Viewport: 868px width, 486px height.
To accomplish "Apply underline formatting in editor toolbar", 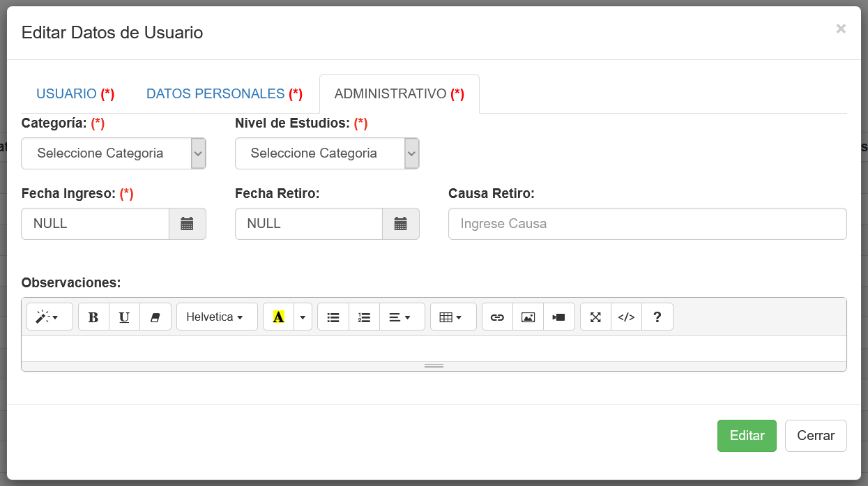I will tap(124, 317).
